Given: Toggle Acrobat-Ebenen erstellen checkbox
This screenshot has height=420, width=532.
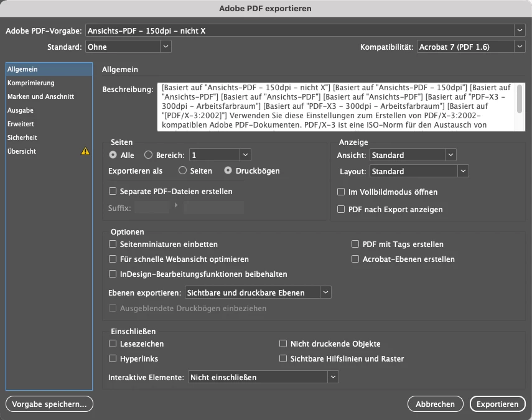Looking at the screenshot, I should pos(355,259).
